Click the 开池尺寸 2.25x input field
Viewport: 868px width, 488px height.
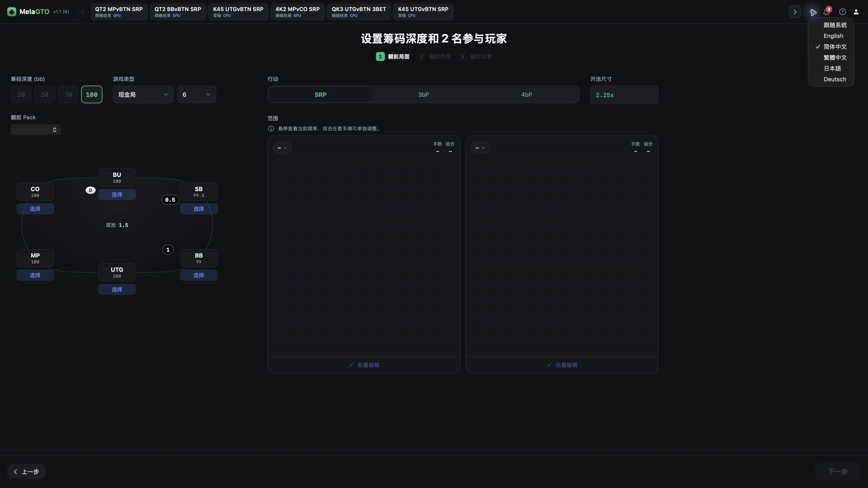point(624,95)
